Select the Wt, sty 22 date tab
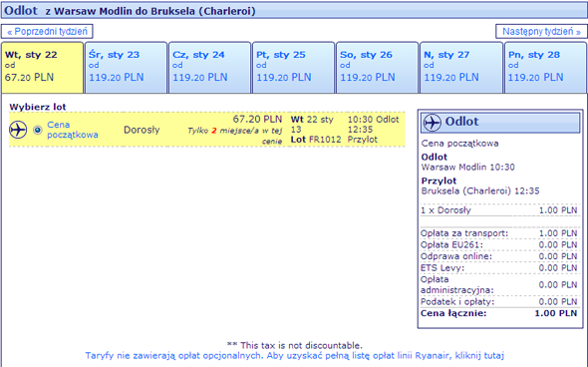 pyautogui.click(x=43, y=68)
